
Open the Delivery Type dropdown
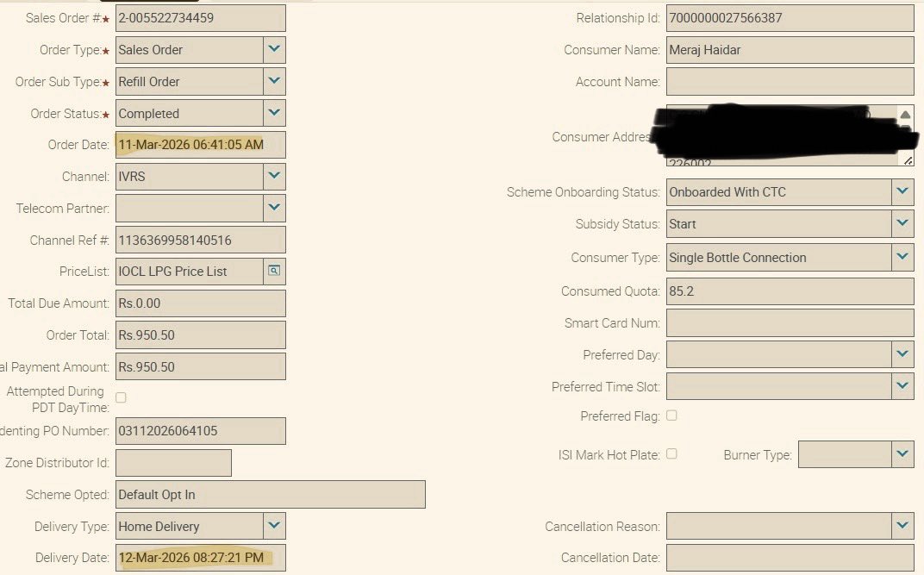coord(274,526)
